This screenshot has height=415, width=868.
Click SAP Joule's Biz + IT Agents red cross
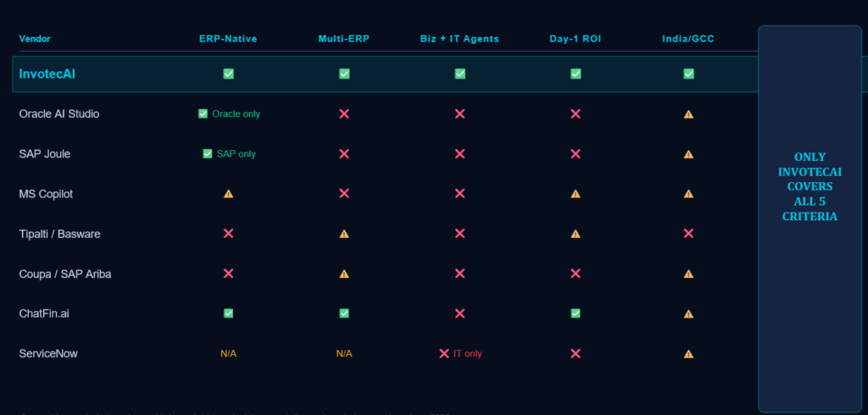click(x=459, y=154)
